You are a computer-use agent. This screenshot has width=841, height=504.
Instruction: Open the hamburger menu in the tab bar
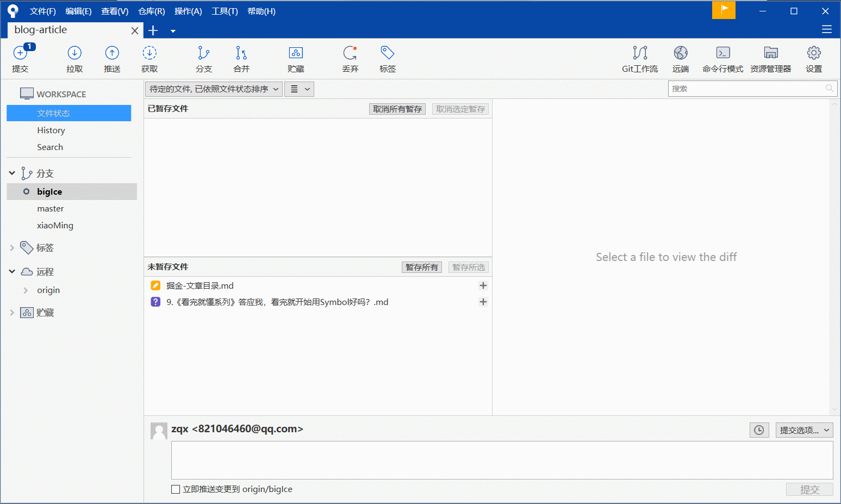point(827,29)
